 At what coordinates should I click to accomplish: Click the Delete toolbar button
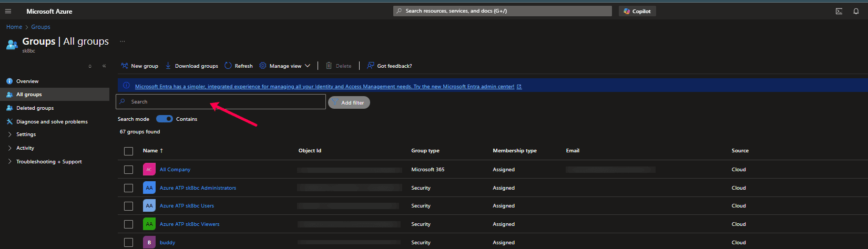[339, 66]
